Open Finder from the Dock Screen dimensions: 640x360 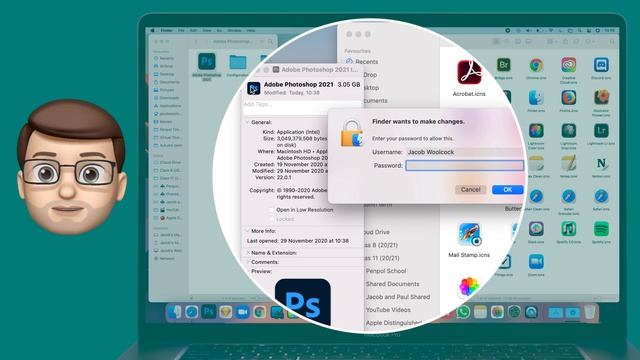point(175,312)
